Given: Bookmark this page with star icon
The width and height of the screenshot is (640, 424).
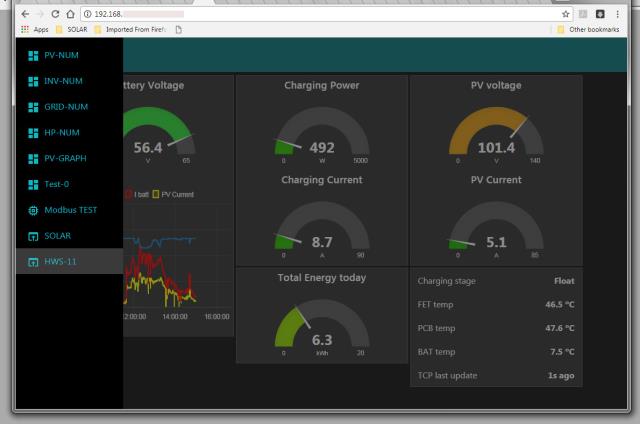Looking at the screenshot, I should [x=568, y=12].
